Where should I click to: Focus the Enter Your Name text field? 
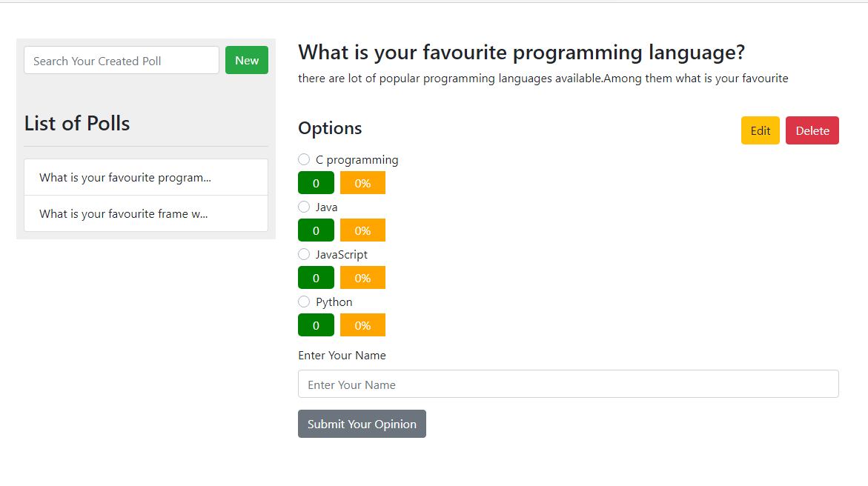(569, 385)
